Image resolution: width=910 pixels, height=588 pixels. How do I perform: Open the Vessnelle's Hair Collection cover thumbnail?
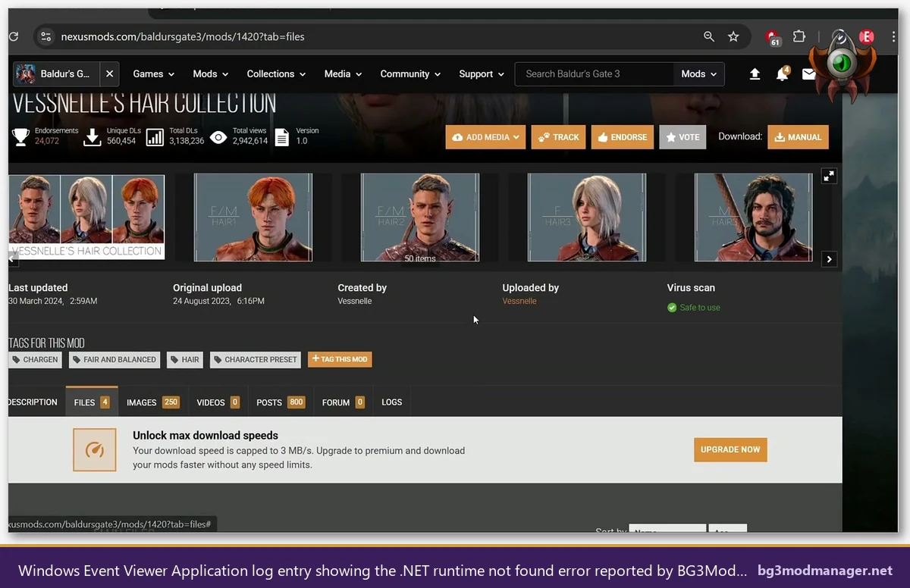coord(86,217)
